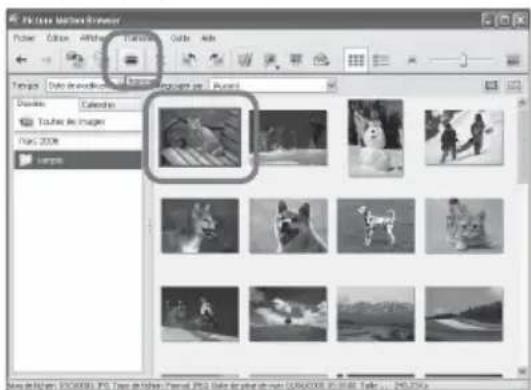Open the 'Trier par' date dropdown

point(85,85)
